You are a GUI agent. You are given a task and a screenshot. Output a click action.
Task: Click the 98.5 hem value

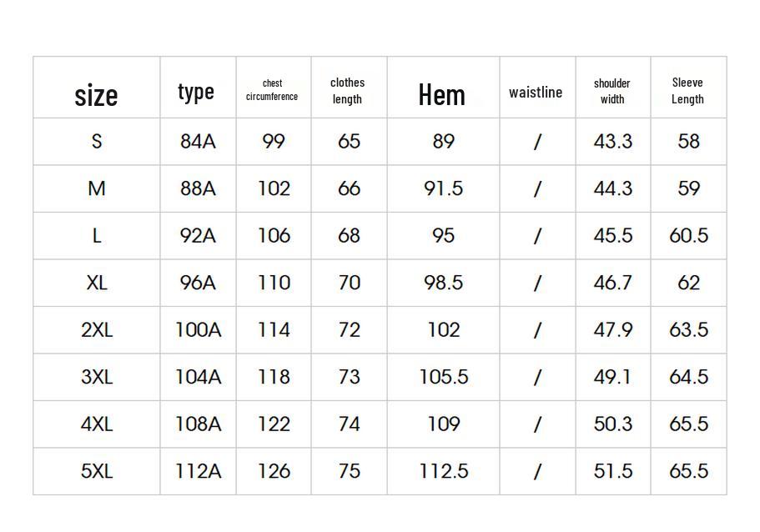click(443, 283)
